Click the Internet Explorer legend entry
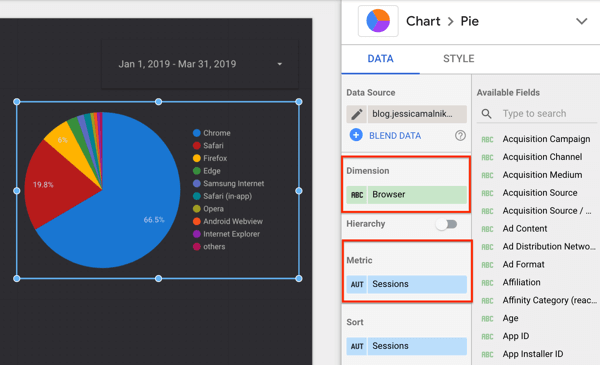The height and width of the screenshot is (365, 600). tap(227, 234)
